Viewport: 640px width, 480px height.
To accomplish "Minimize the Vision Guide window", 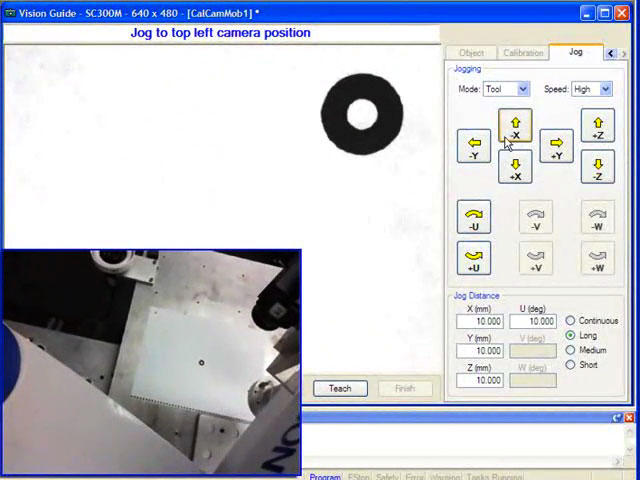I will coord(587,13).
